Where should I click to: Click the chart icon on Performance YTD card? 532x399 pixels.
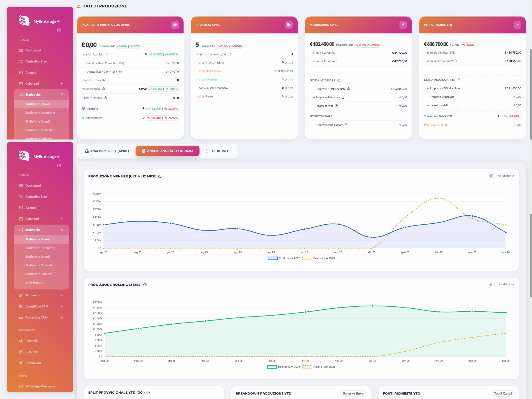tap(517, 25)
